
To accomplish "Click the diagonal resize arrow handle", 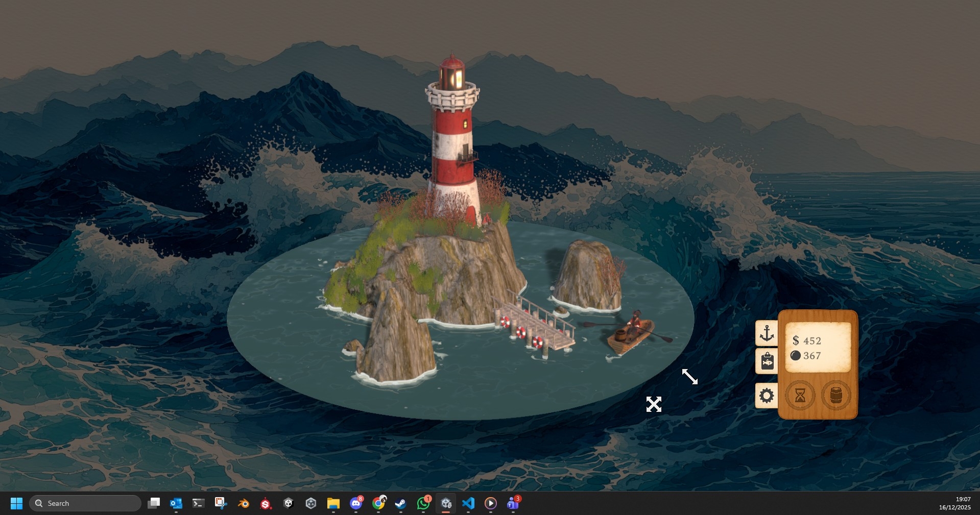I will pos(689,377).
